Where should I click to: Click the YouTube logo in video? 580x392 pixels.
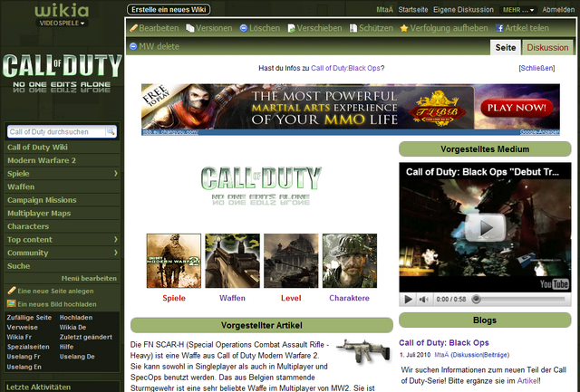point(554,283)
